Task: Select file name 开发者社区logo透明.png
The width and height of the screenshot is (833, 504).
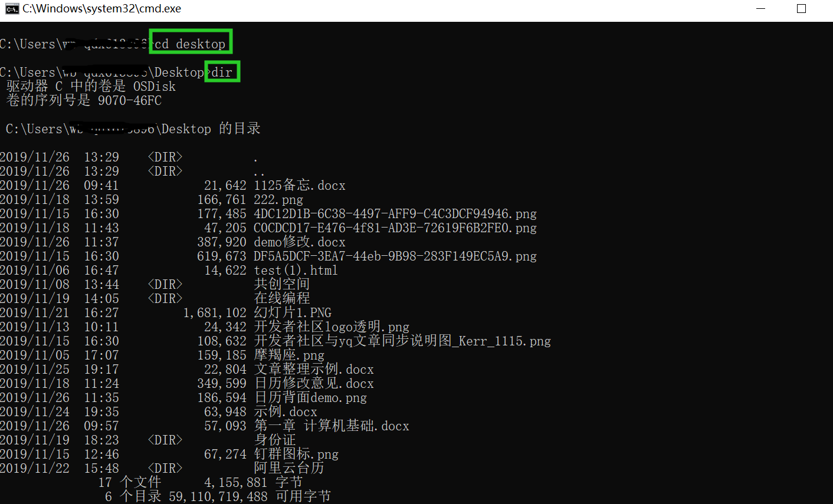Action: 332,327
